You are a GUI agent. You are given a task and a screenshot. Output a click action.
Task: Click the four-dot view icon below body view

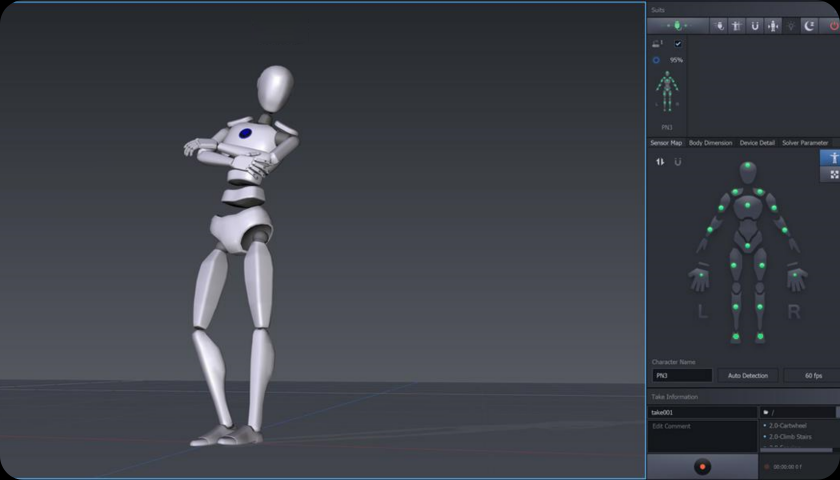(x=831, y=174)
